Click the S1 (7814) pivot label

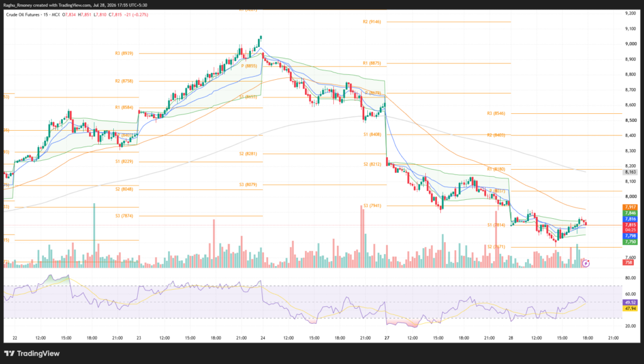pos(496,225)
